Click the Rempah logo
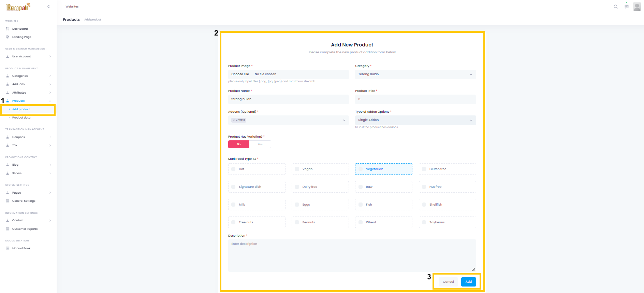 (18, 7)
